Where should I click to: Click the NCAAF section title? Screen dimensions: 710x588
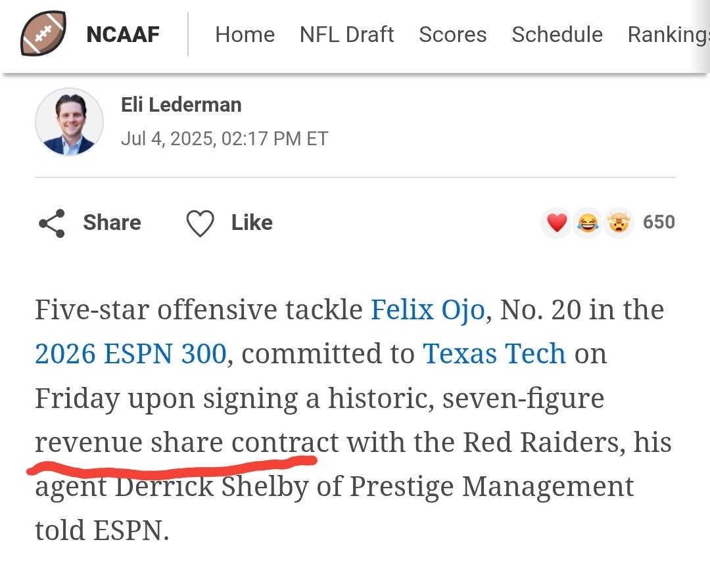(x=123, y=34)
